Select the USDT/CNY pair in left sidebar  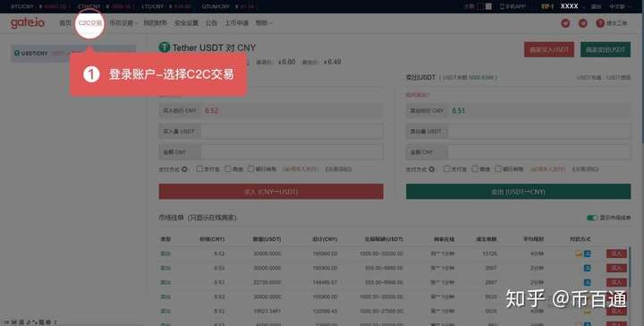(72, 54)
